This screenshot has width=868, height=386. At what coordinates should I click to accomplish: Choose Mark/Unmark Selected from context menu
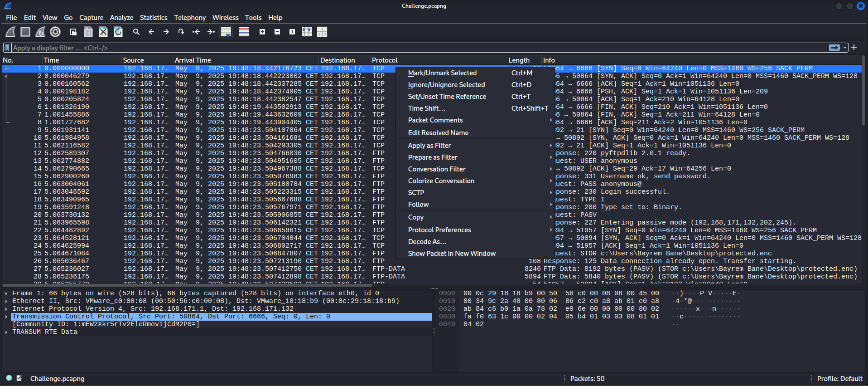475,73
